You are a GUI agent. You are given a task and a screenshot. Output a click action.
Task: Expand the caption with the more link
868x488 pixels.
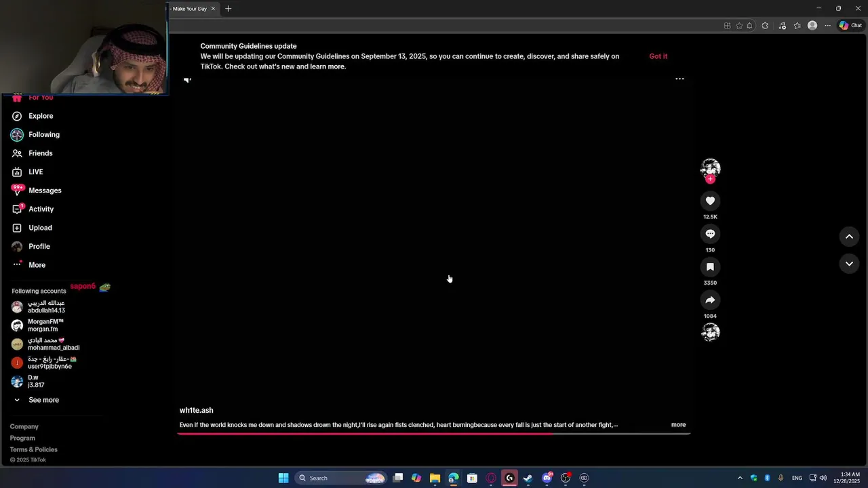pyautogui.click(x=678, y=425)
